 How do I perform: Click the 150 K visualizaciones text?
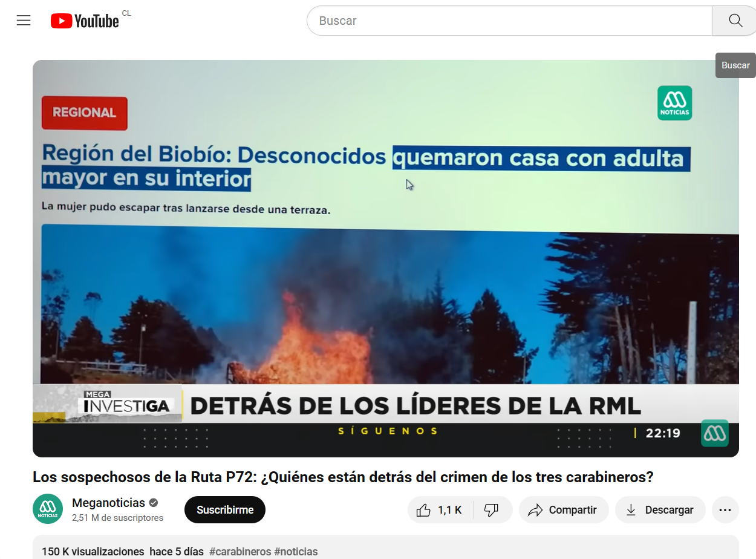(x=93, y=551)
